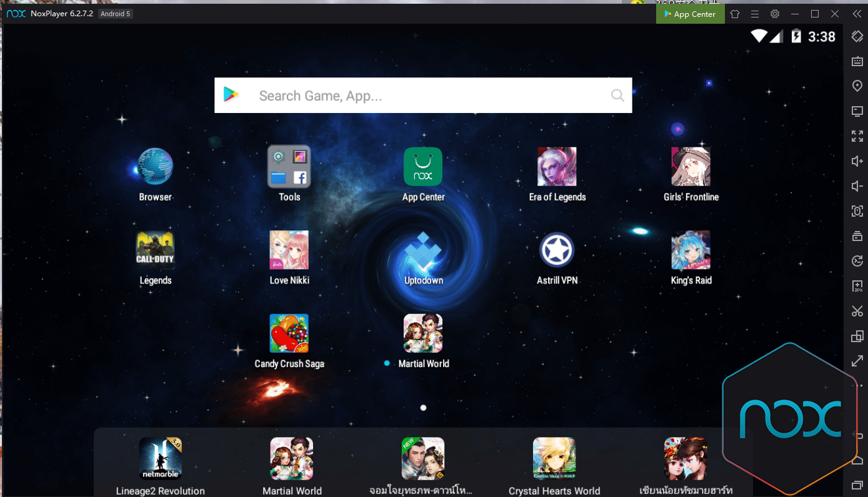Launch Martial World from the bottom dock

point(292,458)
